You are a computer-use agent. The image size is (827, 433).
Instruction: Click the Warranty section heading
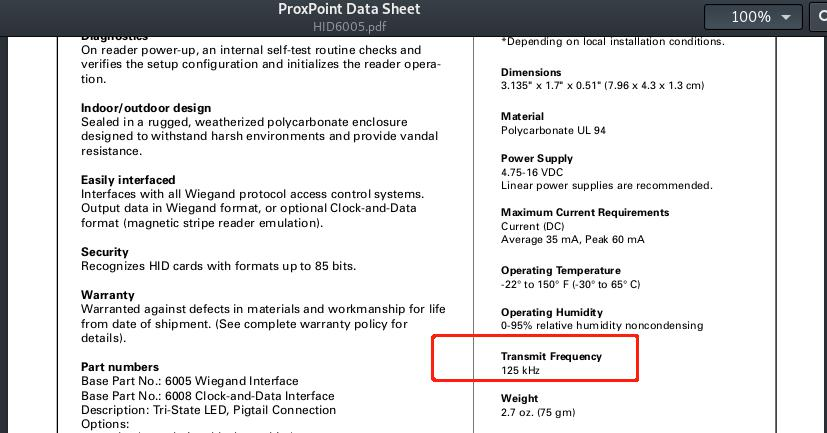click(108, 295)
